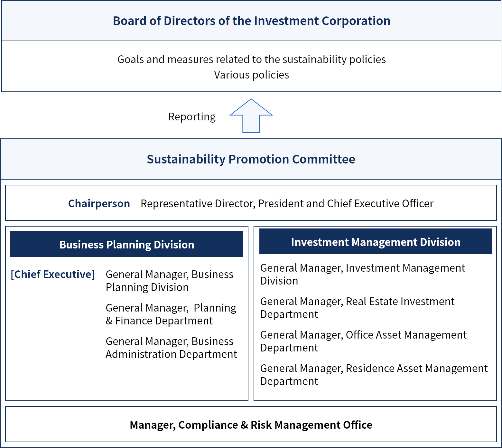Viewport: 502px width, 448px height.
Task: Select General Manager, Residence Asset Management Department
Action: click(374, 375)
